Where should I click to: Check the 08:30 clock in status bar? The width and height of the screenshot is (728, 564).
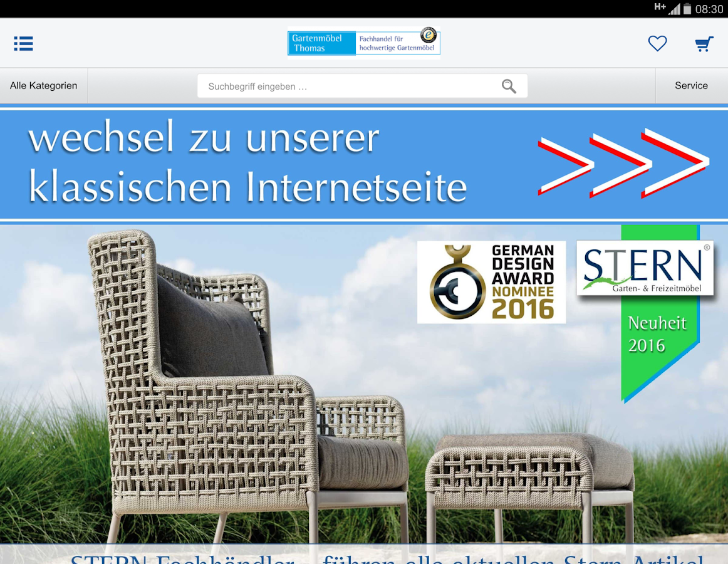coord(709,9)
